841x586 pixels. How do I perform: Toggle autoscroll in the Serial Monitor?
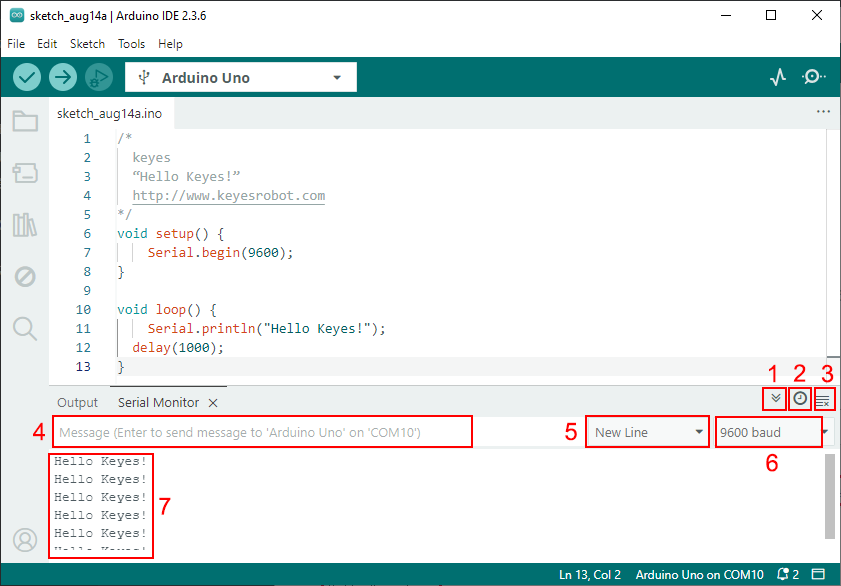click(775, 399)
